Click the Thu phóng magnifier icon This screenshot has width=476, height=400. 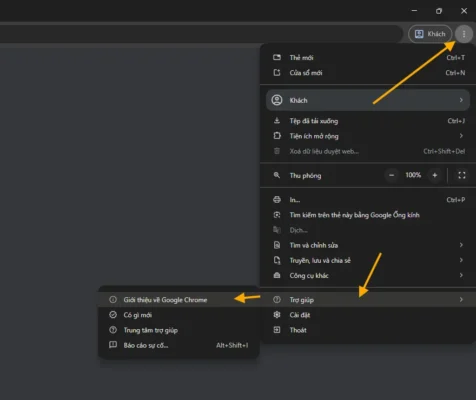tap(277, 175)
